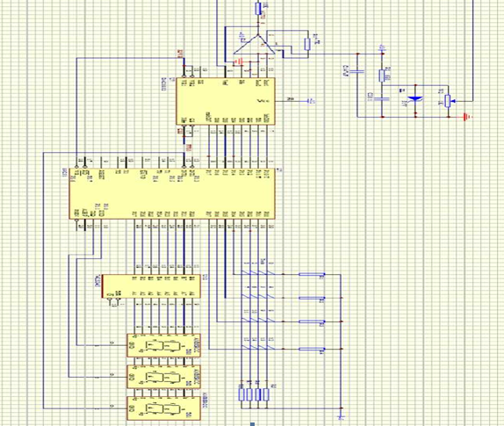Click the power port right of DAC chip
The image size is (504, 426).
click(x=312, y=101)
